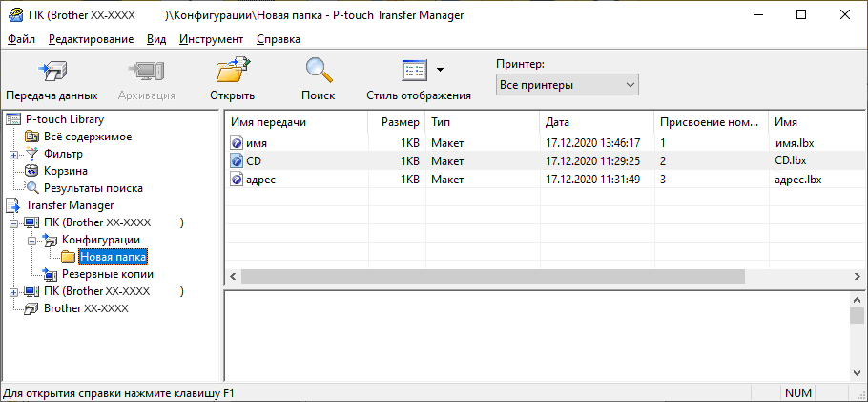Collapse the Конфигурации tree node

click(x=31, y=240)
